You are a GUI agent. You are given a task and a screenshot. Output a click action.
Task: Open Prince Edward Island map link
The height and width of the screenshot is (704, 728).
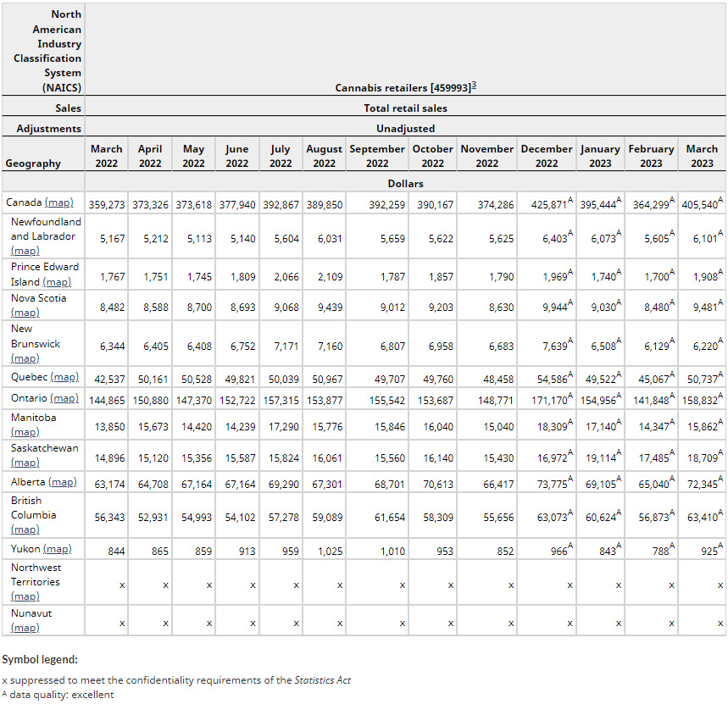tap(56, 281)
